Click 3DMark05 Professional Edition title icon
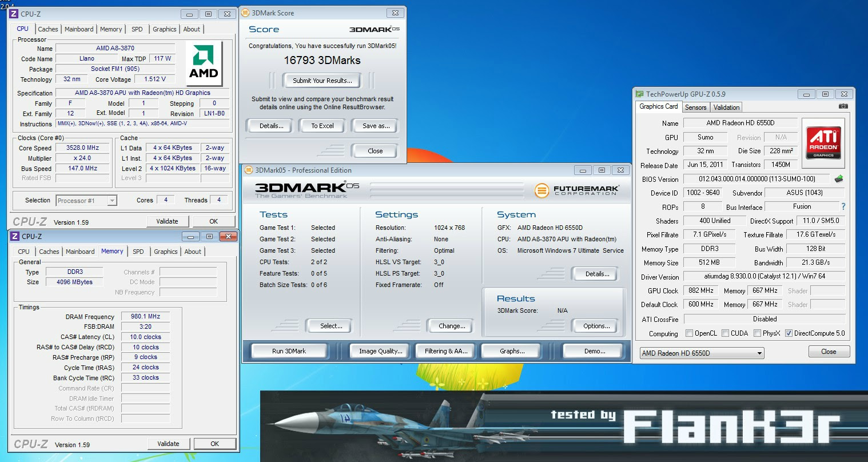The height and width of the screenshot is (462, 868). tap(249, 170)
